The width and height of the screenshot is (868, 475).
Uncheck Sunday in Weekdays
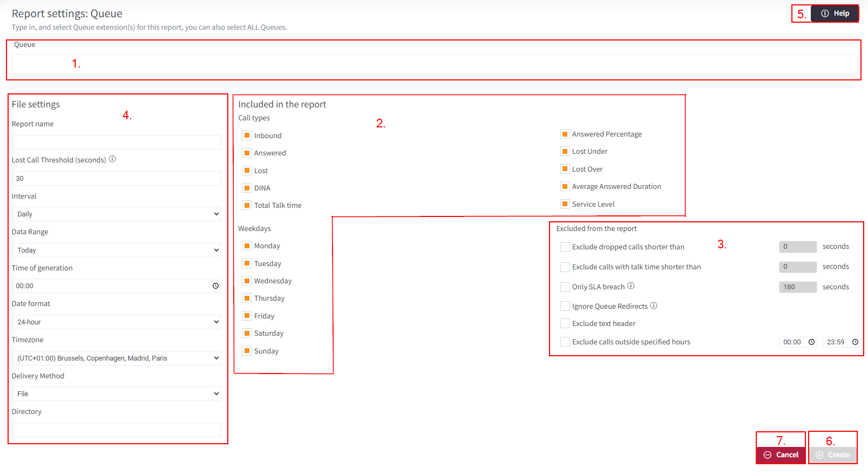coord(247,351)
